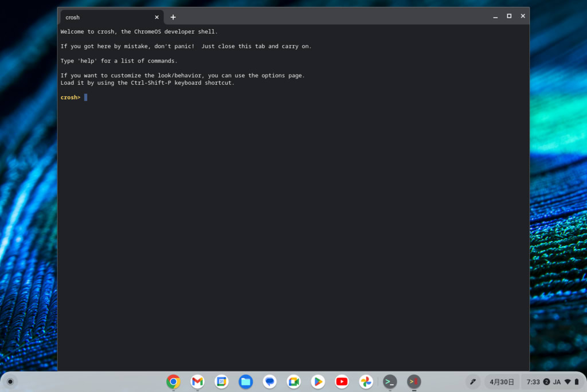Switch input method via JA indicator
Screen dimensions: 587x392
point(557,382)
